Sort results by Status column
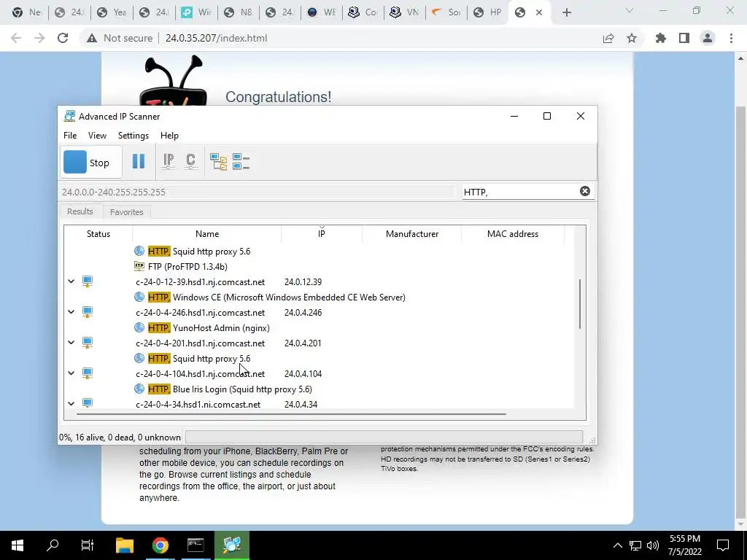The height and width of the screenshot is (560, 747). 98,234
